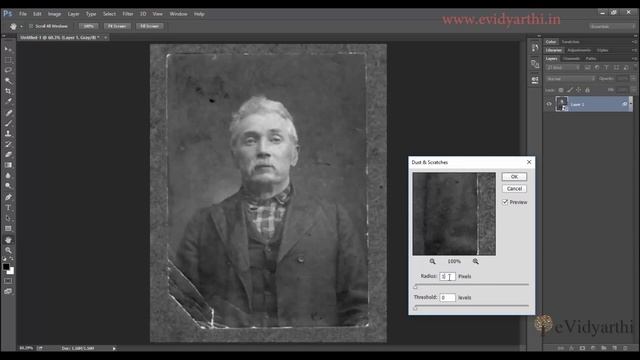
Task: Select the Eraser tool
Action: 8,155
